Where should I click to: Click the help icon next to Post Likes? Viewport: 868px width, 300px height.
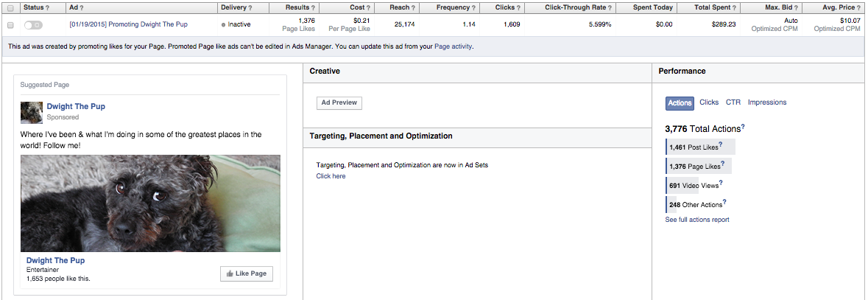pyautogui.click(x=720, y=145)
